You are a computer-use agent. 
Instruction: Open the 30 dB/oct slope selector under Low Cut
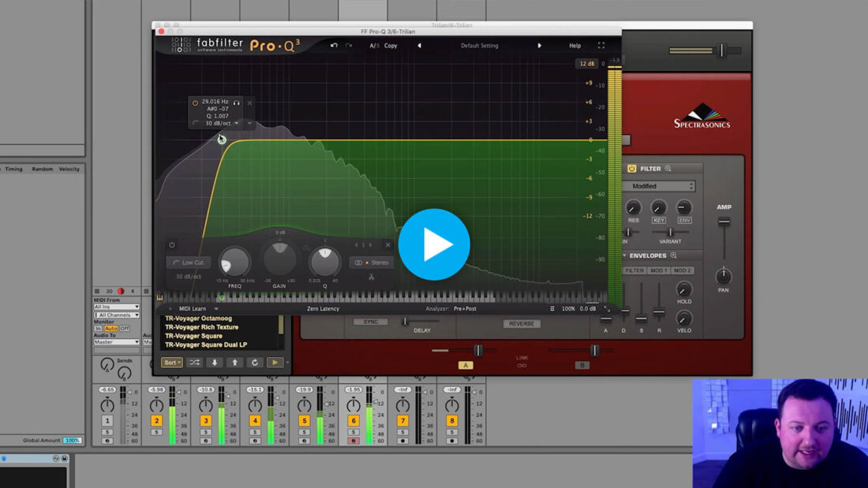189,276
